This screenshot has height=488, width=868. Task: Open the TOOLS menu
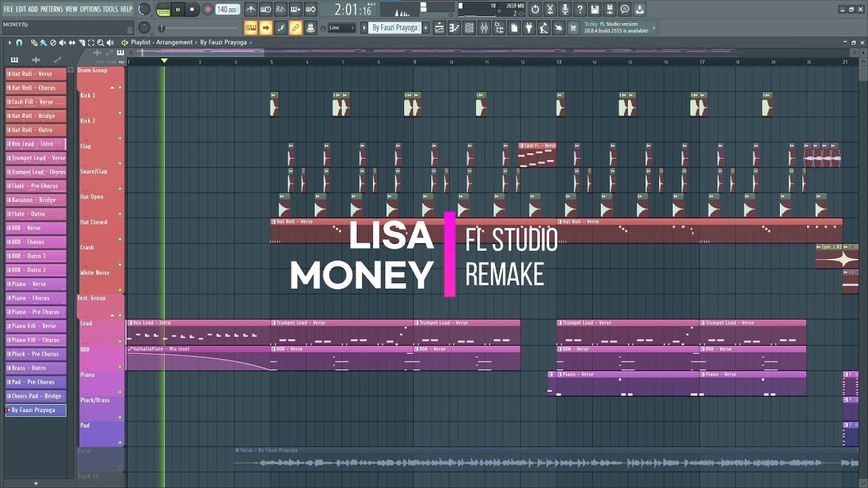[x=110, y=9]
